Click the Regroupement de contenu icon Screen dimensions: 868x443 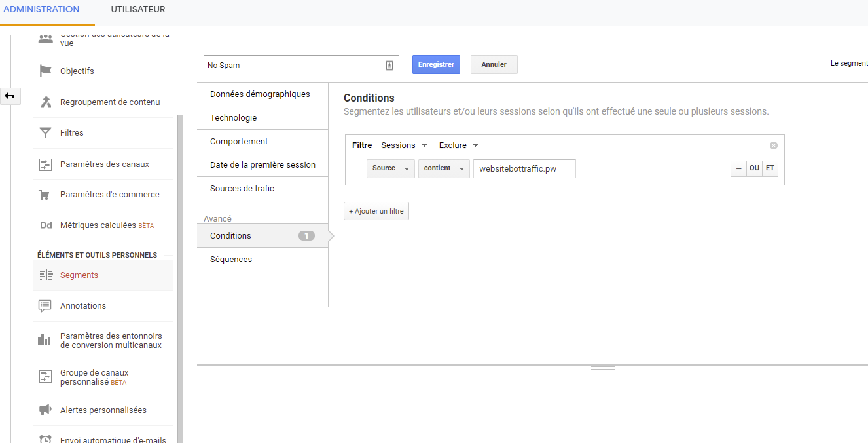pos(45,102)
